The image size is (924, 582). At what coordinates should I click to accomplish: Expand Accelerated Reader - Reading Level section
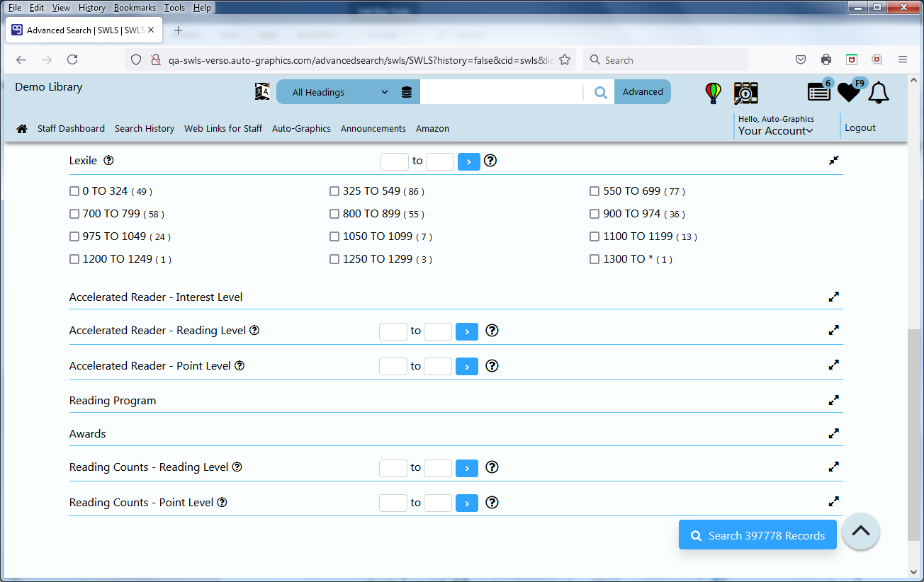834,330
